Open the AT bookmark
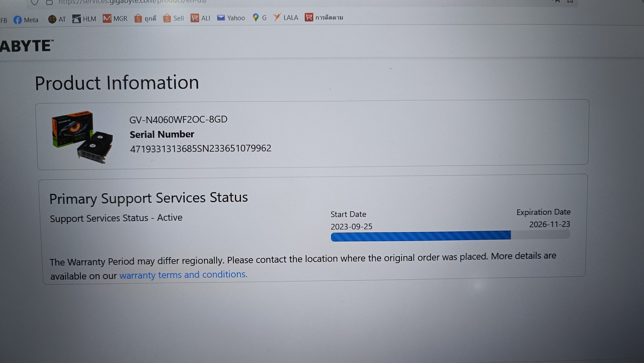The width and height of the screenshot is (644, 363). point(57,19)
